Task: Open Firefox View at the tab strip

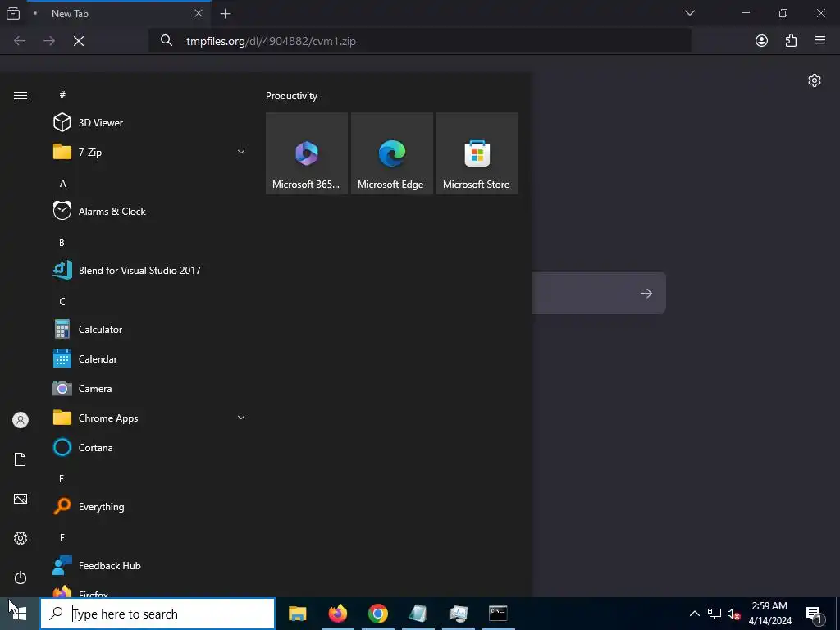Action: (x=13, y=13)
